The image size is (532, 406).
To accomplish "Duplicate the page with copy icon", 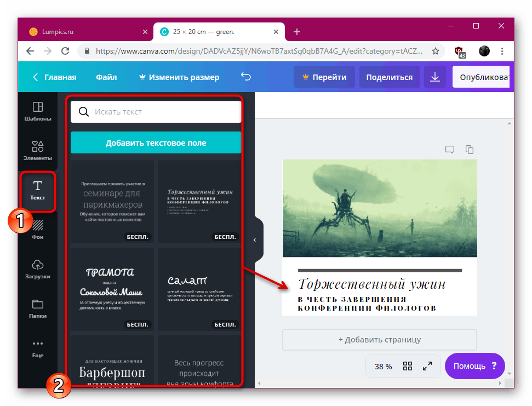I will pyautogui.click(x=470, y=150).
